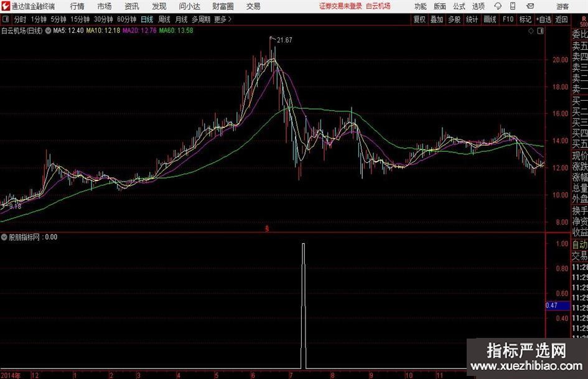Image resolution: width=588 pixels, height=379 pixels.
Task: Click the 证券交易未登录 login link
Action: click(x=340, y=6)
